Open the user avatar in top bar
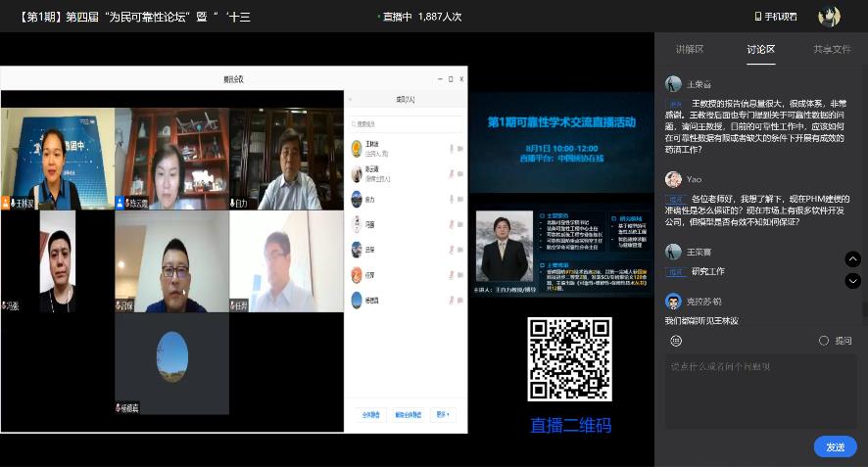 [829, 17]
